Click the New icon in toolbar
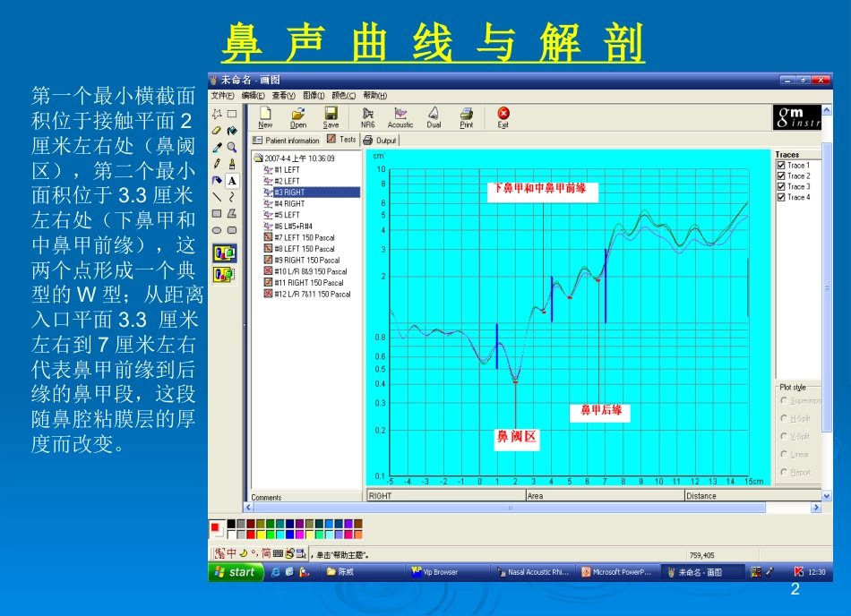The image size is (851, 616). [265, 114]
